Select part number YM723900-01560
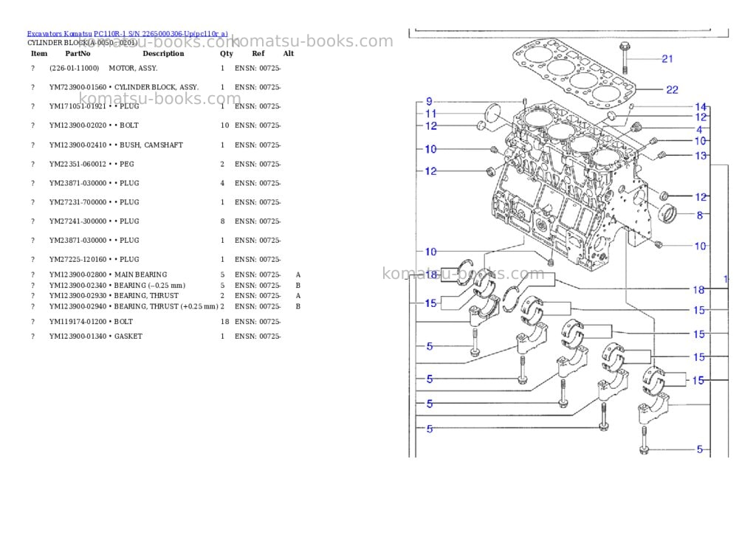The image size is (756, 535). pos(78,87)
